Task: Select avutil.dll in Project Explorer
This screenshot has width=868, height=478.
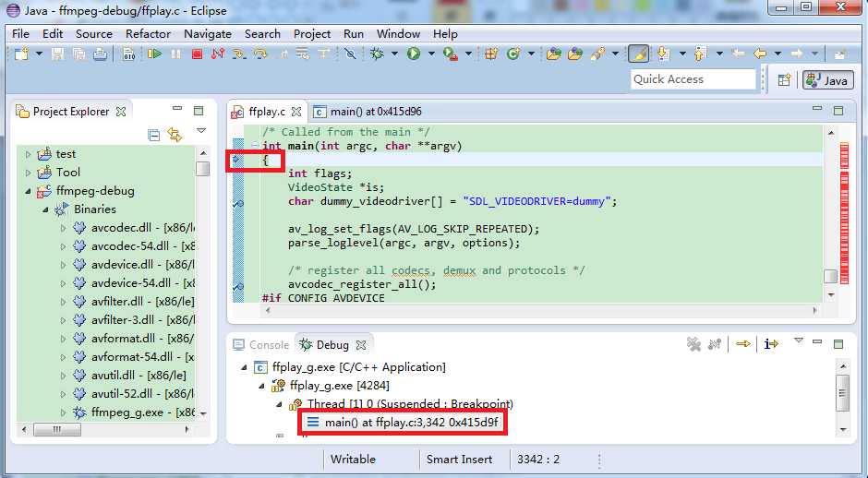Action: (x=129, y=375)
